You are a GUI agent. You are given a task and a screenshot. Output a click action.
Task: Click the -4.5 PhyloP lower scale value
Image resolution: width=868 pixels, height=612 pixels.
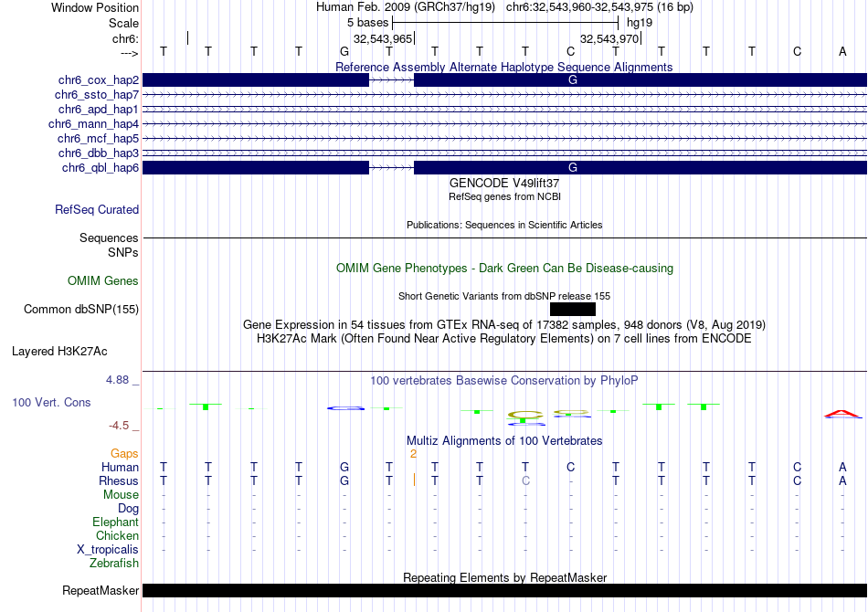click(119, 426)
